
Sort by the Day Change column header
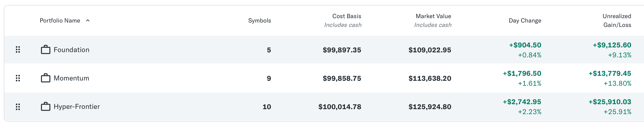point(525,20)
